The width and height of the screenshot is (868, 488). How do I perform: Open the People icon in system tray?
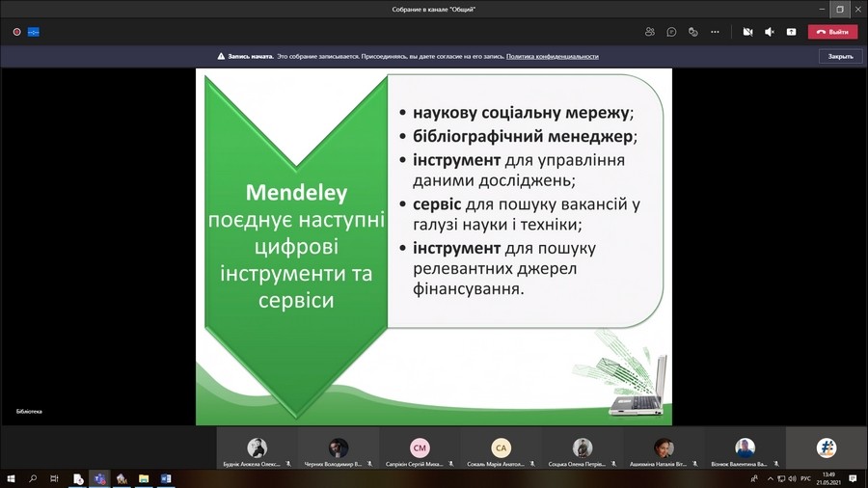[754, 479]
